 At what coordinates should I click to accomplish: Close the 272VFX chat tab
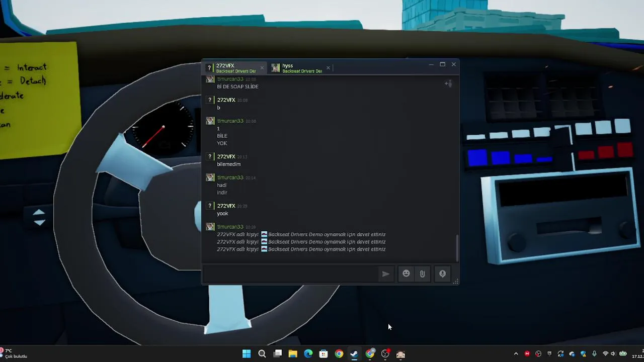point(262,68)
